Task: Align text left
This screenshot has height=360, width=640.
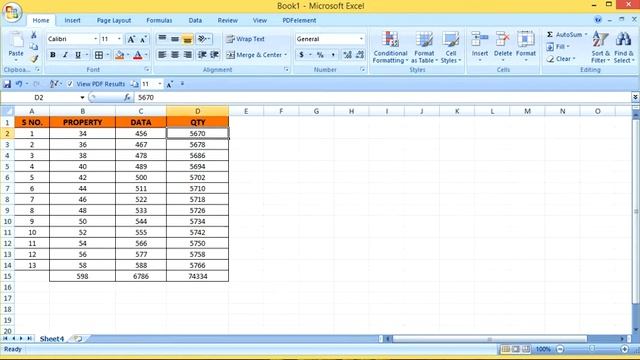Action: coord(162,55)
